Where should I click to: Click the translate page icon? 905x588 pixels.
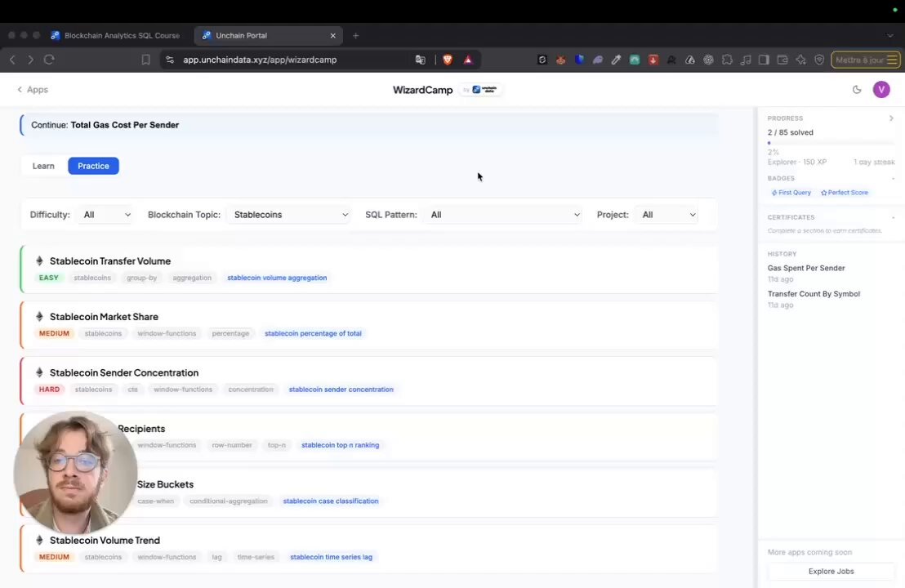[x=420, y=60]
